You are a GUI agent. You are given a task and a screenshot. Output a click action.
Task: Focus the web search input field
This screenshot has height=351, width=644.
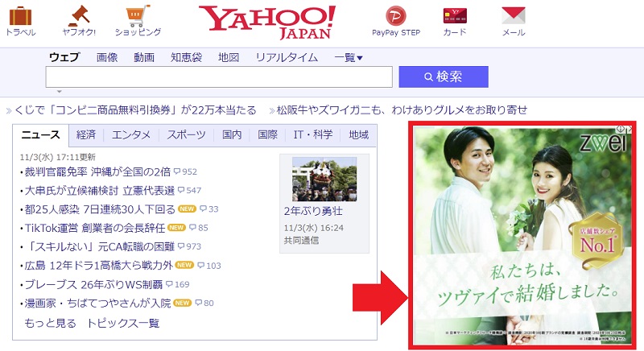point(219,76)
